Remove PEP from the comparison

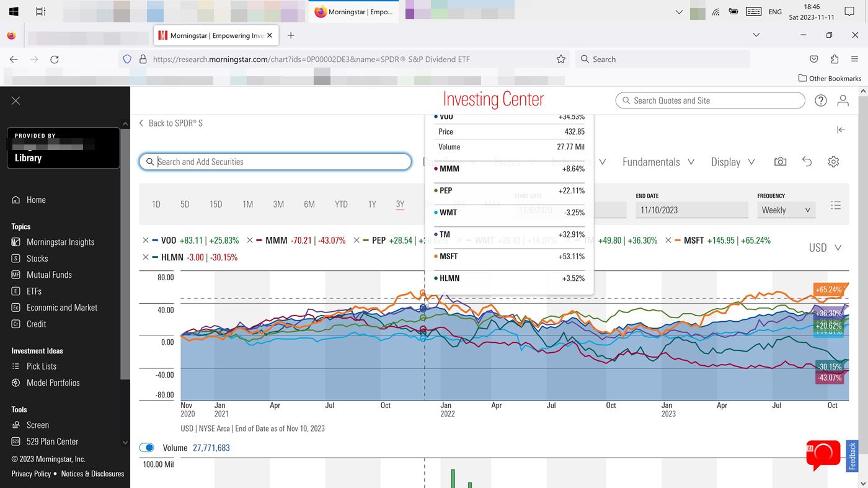click(x=357, y=241)
